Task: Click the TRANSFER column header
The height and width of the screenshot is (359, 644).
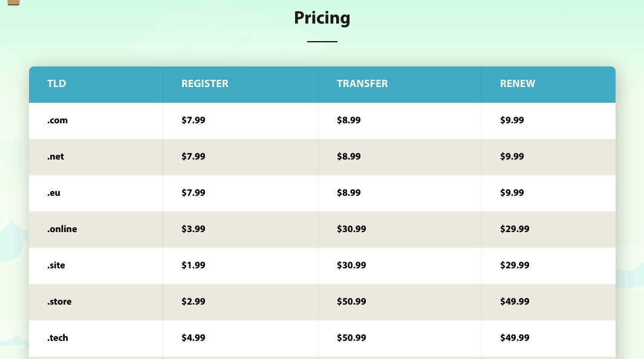Action: pos(362,83)
